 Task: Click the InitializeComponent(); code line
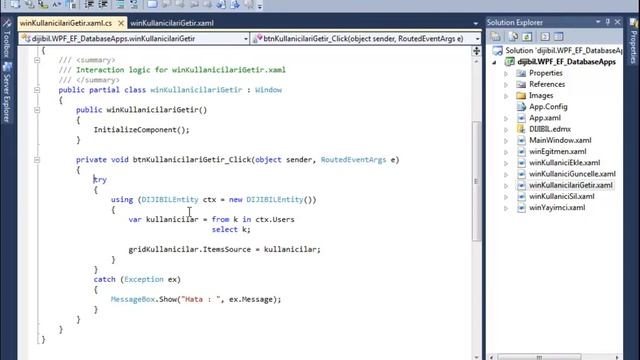tap(142, 130)
